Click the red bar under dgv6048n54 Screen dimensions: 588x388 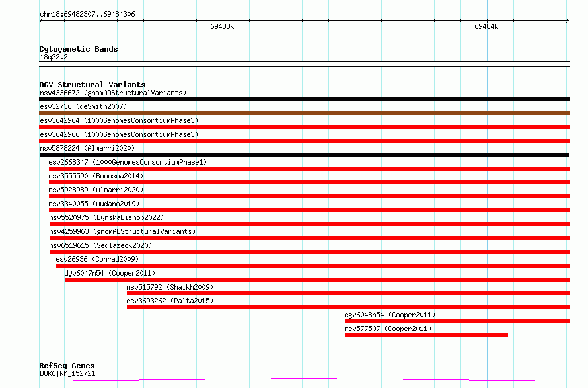click(x=457, y=322)
